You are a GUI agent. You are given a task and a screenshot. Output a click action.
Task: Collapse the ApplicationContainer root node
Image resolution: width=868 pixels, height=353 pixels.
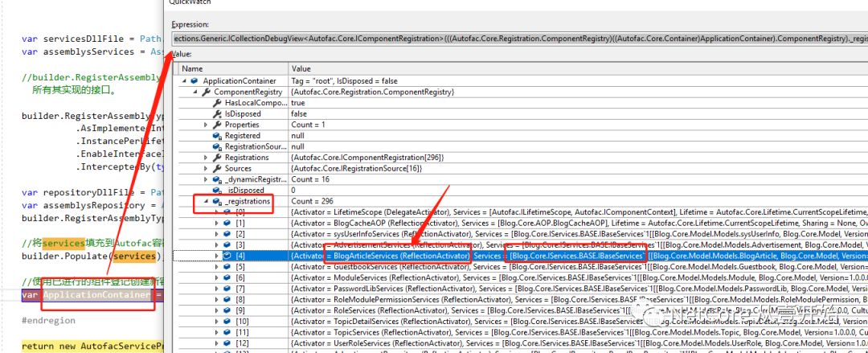pos(184,81)
